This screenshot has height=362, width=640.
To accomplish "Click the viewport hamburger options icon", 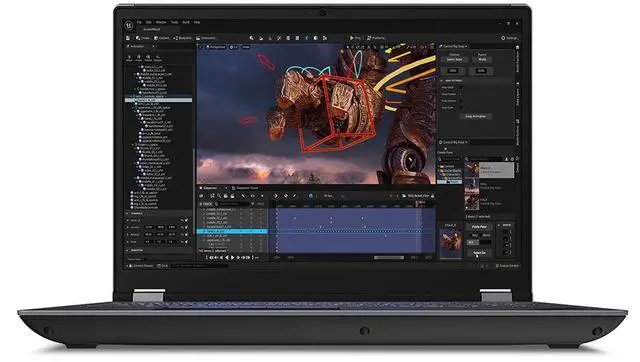I will 201,47.
